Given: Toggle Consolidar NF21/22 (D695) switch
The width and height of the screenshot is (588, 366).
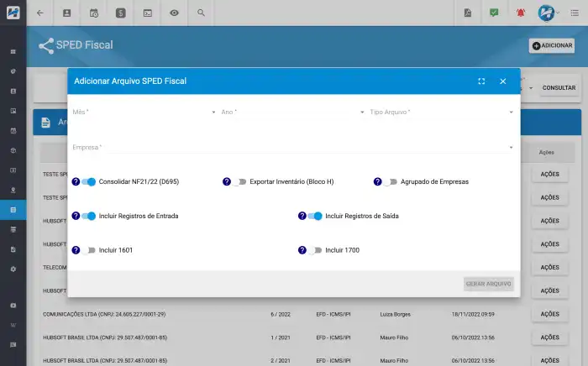Looking at the screenshot, I should point(89,181).
